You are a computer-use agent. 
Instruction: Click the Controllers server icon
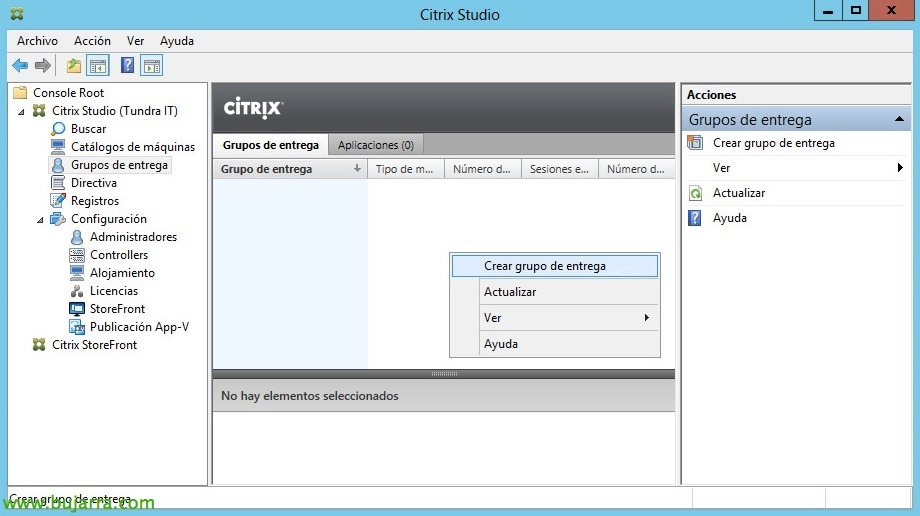pos(77,255)
